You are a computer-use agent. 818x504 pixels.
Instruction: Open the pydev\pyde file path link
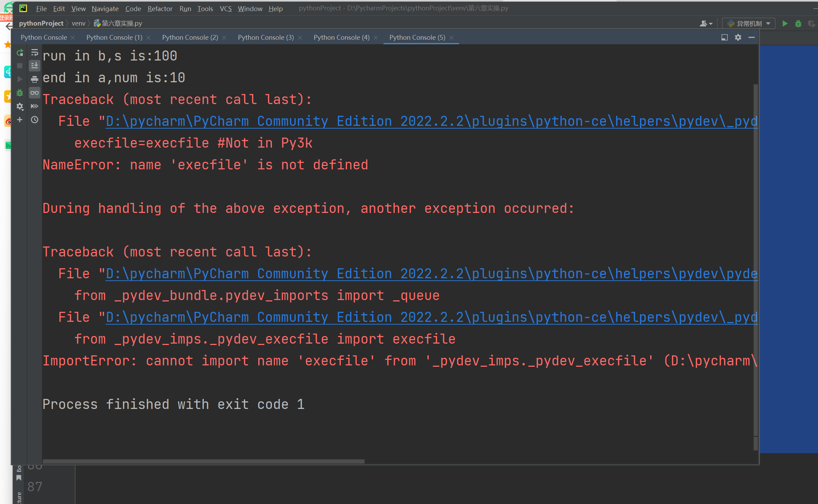click(432, 274)
